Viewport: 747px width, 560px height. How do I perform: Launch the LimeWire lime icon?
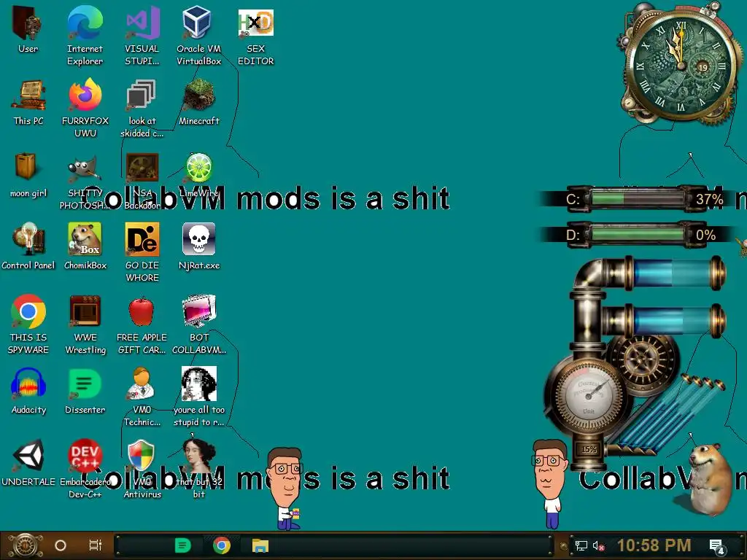[x=199, y=175]
